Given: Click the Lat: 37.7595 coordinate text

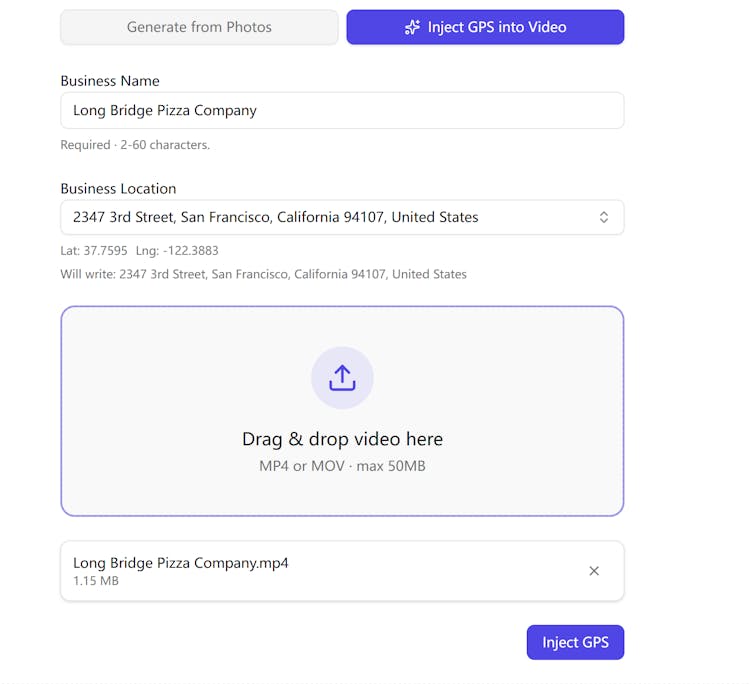Looking at the screenshot, I should 94,251.
